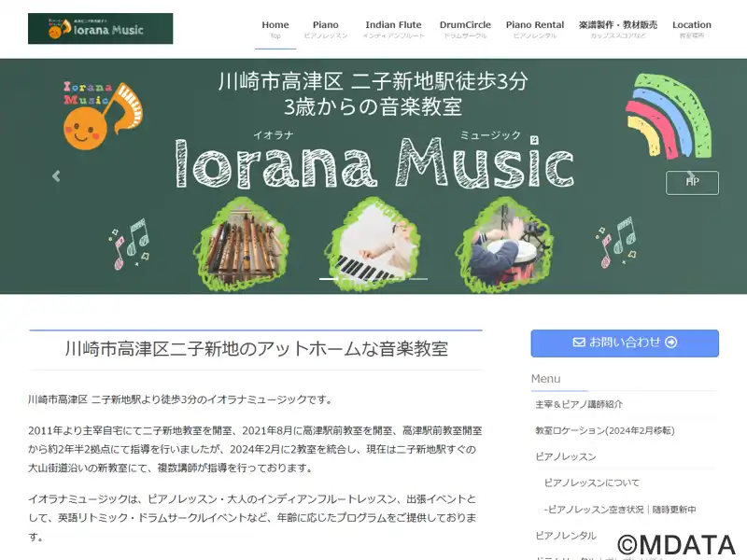Screen dimensions: 747x560
Task: Open the Home navigation item
Action: point(275,29)
